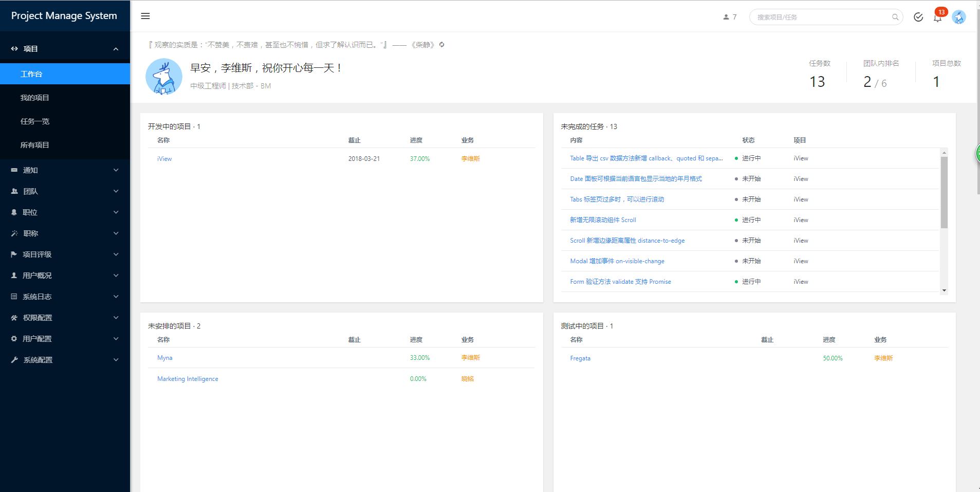Click the 用户配置 gear icon
Viewport: 980px width, 492px height.
tap(14, 339)
